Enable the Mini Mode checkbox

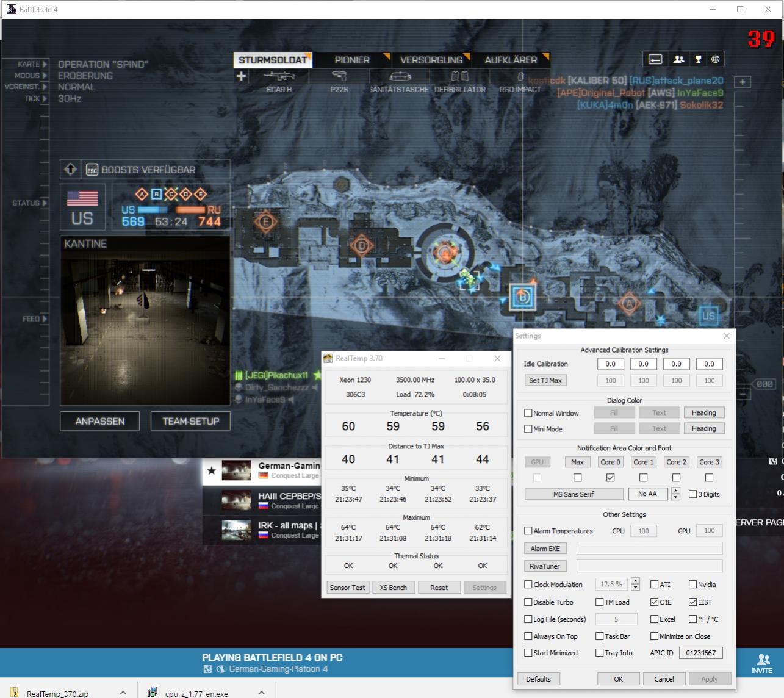point(528,429)
